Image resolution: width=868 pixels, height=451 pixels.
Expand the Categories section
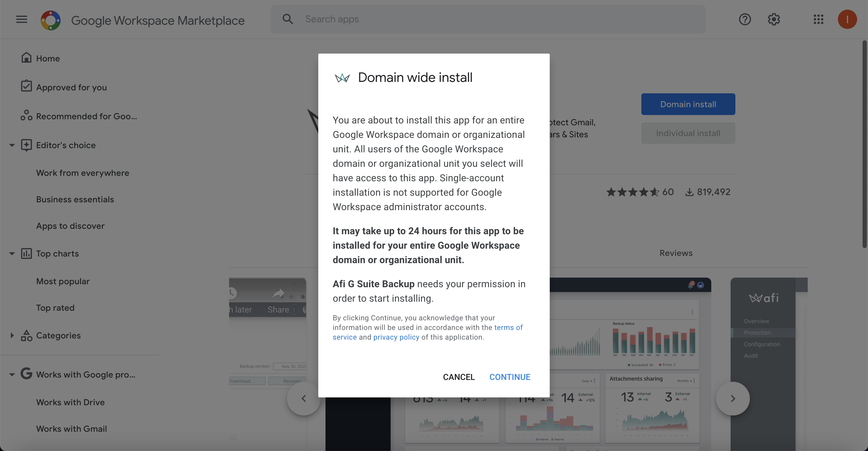(x=12, y=335)
